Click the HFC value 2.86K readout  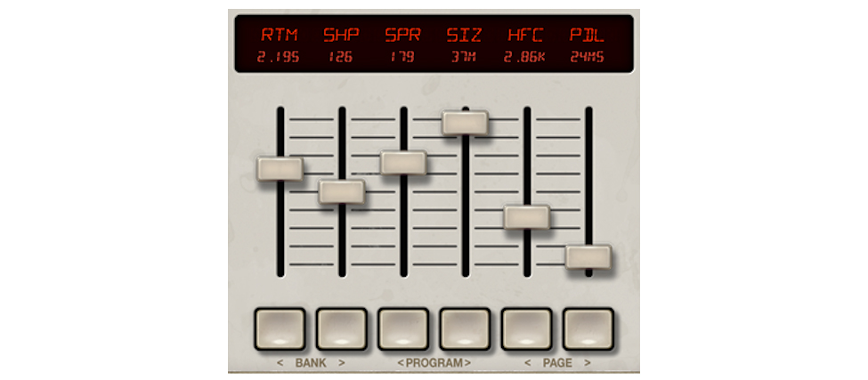[x=525, y=58]
